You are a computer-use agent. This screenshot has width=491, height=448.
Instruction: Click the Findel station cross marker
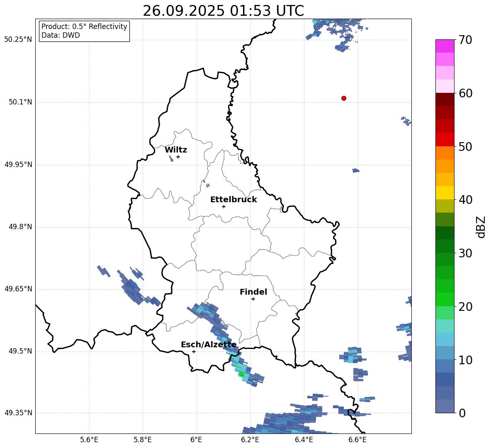(253, 299)
